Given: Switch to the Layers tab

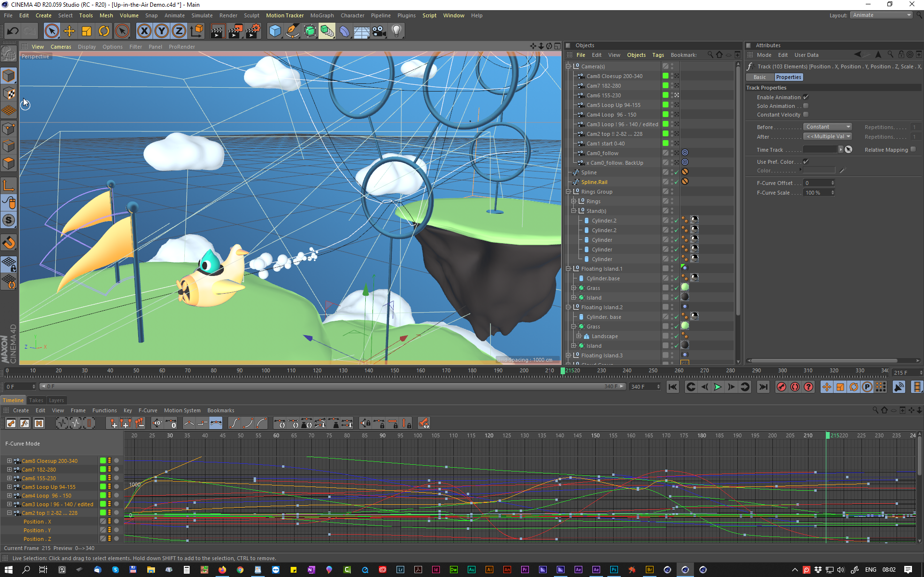Looking at the screenshot, I should 56,400.
